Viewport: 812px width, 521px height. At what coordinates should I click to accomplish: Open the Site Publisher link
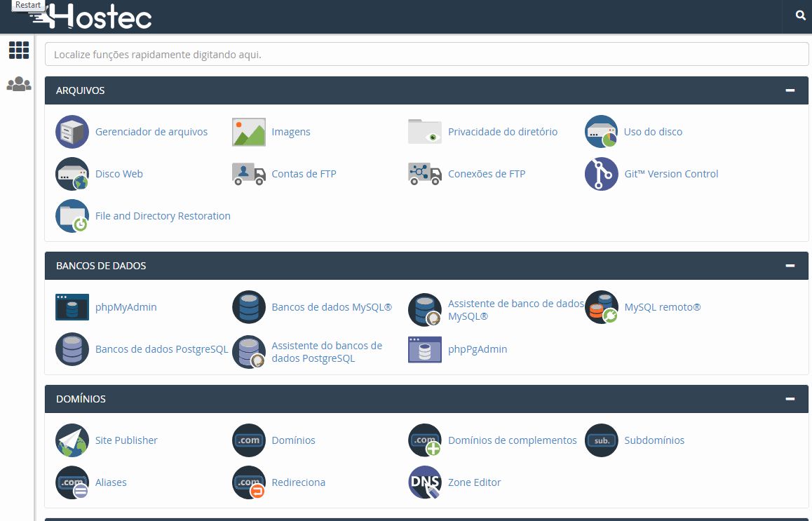(x=126, y=440)
